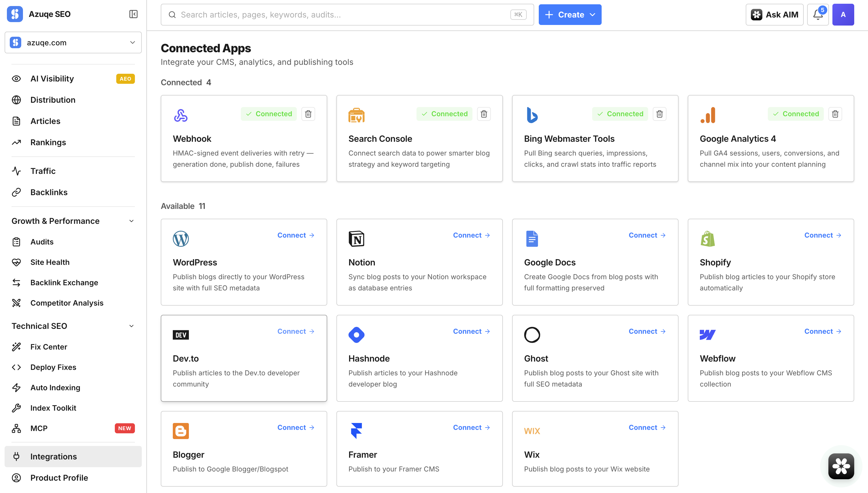
Task: Connect the Notion integration
Action: pos(471,235)
